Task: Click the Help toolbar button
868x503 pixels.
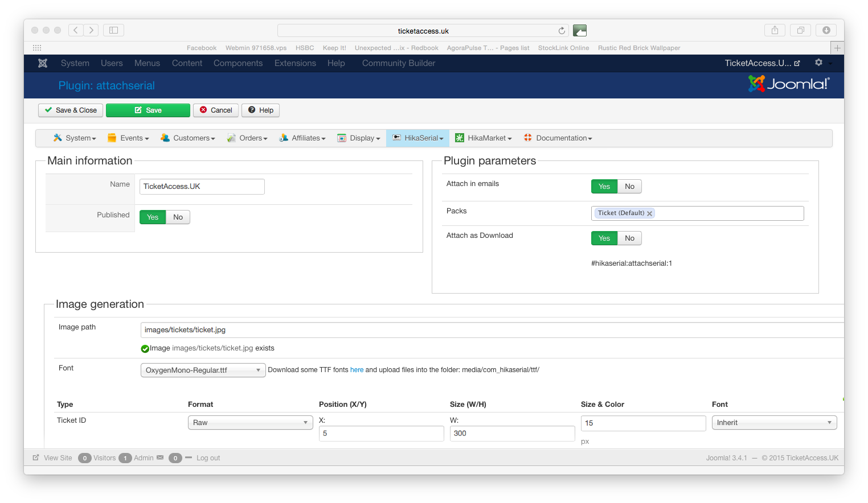Action: tap(260, 110)
